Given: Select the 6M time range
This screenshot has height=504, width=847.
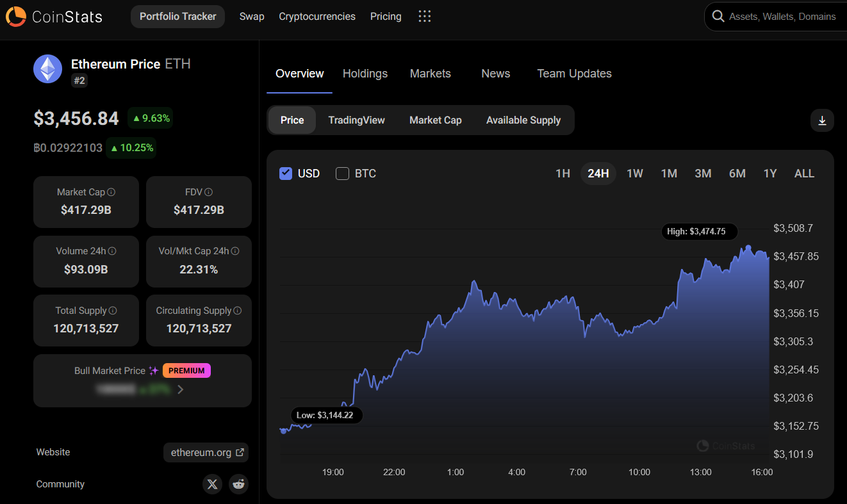Looking at the screenshot, I should tap(737, 174).
